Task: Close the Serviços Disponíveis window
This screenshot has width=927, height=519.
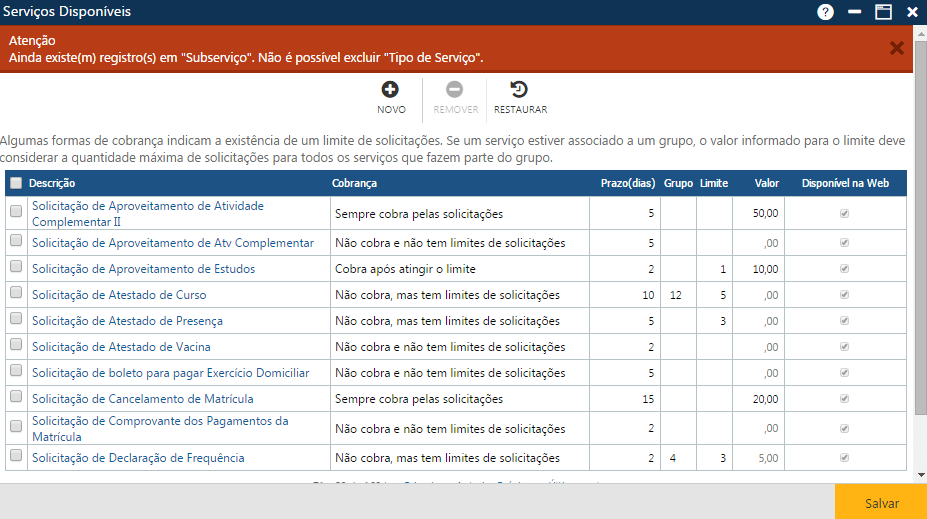Action: (x=912, y=12)
